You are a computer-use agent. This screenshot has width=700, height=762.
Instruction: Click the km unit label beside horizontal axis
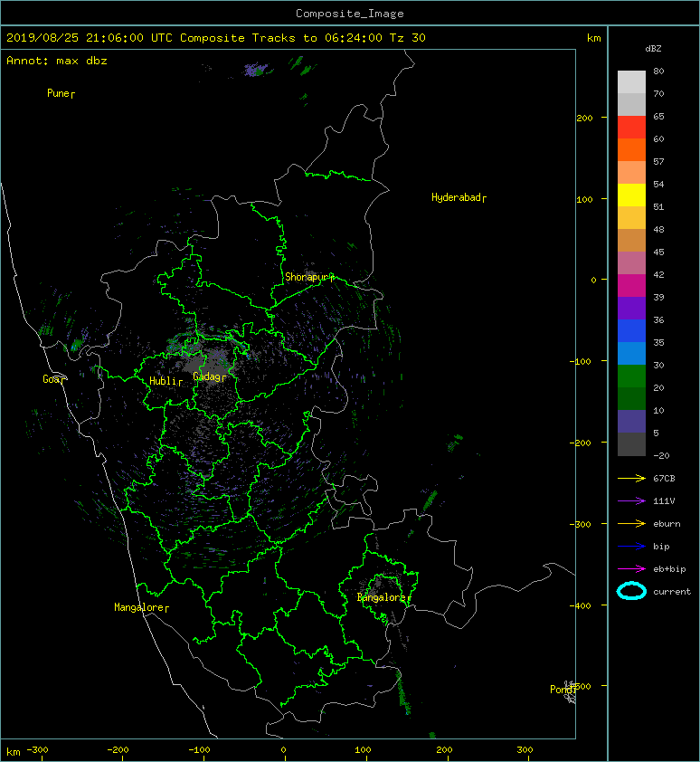pyautogui.click(x=14, y=752)
